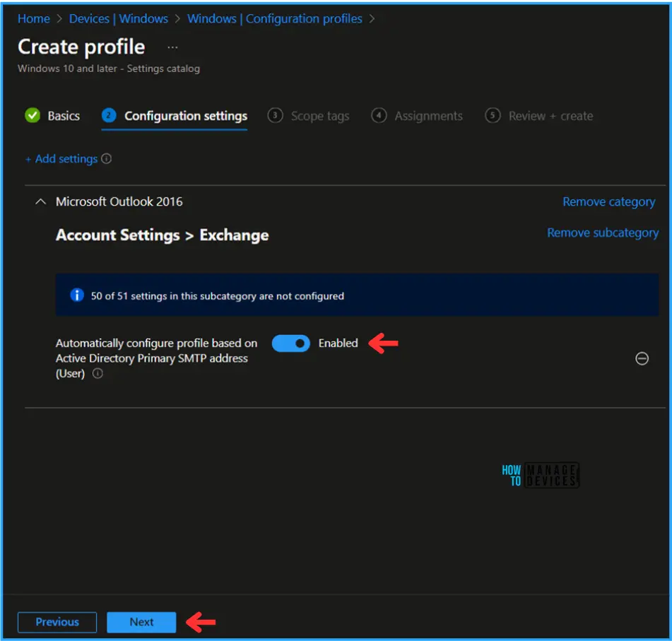Click the + Add settings link
Image resolution: width=672 pixels, height=641 pixels.
pyautogui.click(x=61, y=159)
